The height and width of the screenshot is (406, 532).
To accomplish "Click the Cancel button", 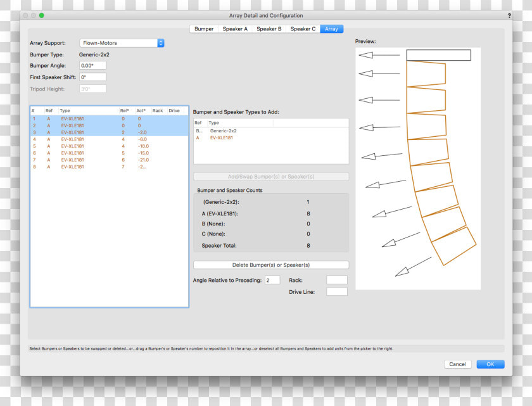I will 458,364.
